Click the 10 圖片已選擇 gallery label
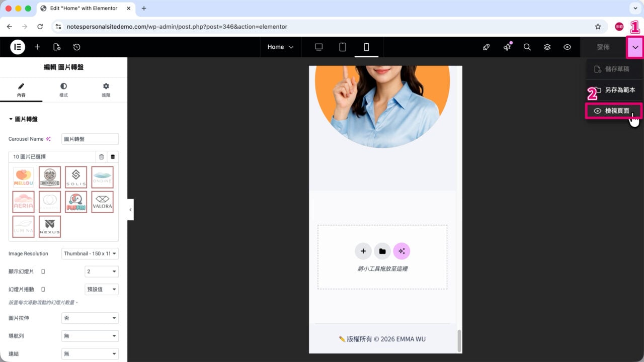 [x=30, y=157]
